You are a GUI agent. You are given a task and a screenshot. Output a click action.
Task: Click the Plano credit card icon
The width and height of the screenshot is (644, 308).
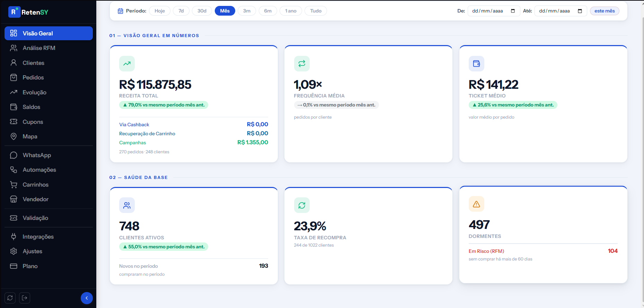(x=14, y=266)
